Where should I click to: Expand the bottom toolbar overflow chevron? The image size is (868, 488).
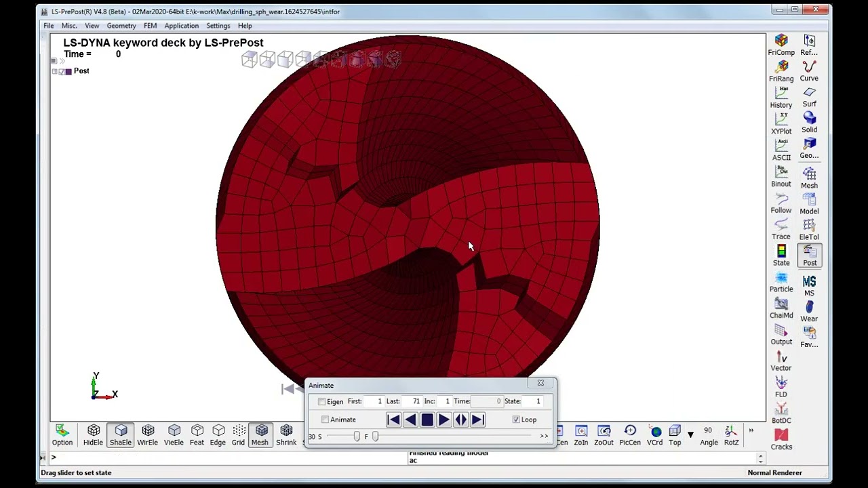click(x=751, y=430)
